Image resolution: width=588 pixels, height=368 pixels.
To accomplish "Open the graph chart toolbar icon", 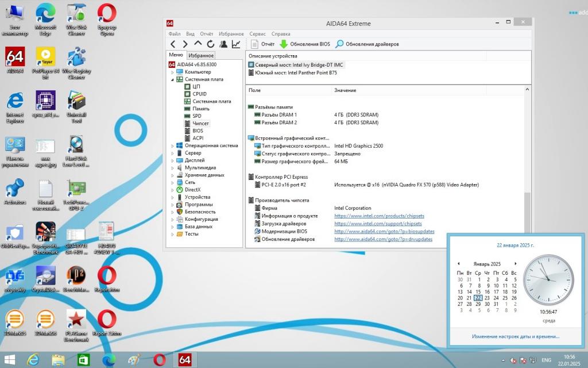I will (236, 44).
